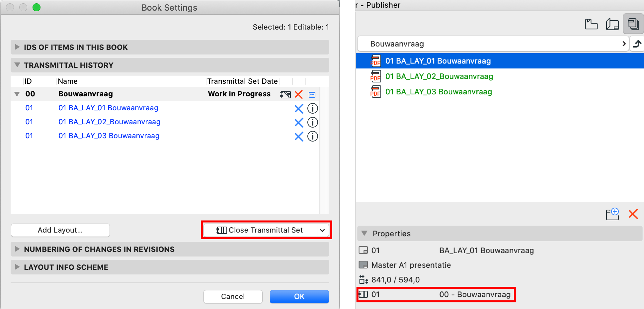This screenshot has height=309, width=644.
Task: Go up one level in Publisher
Action: click(637, 44)
